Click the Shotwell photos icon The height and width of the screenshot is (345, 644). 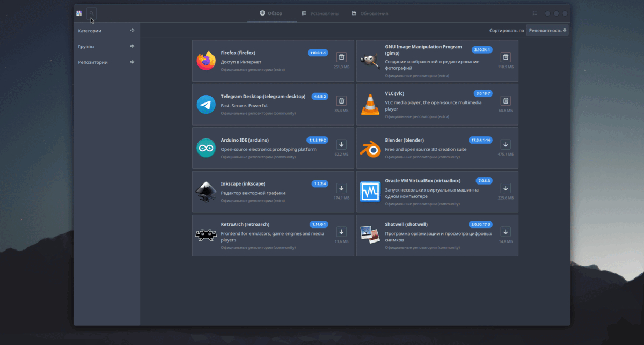pos(370,234)
